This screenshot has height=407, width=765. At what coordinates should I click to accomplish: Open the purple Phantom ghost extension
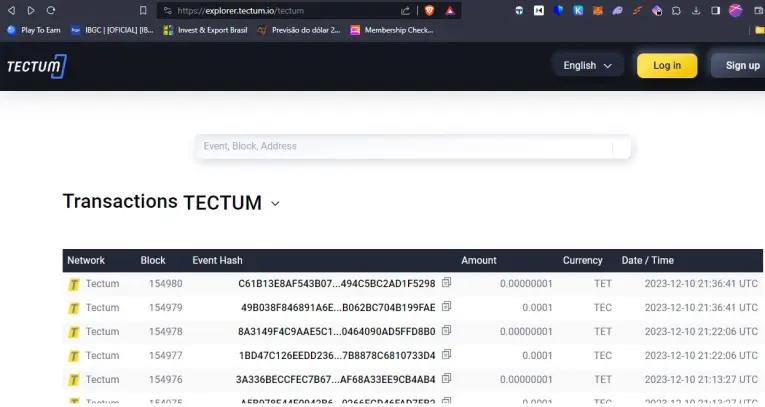pyautogui.click(x=617, y=10)
